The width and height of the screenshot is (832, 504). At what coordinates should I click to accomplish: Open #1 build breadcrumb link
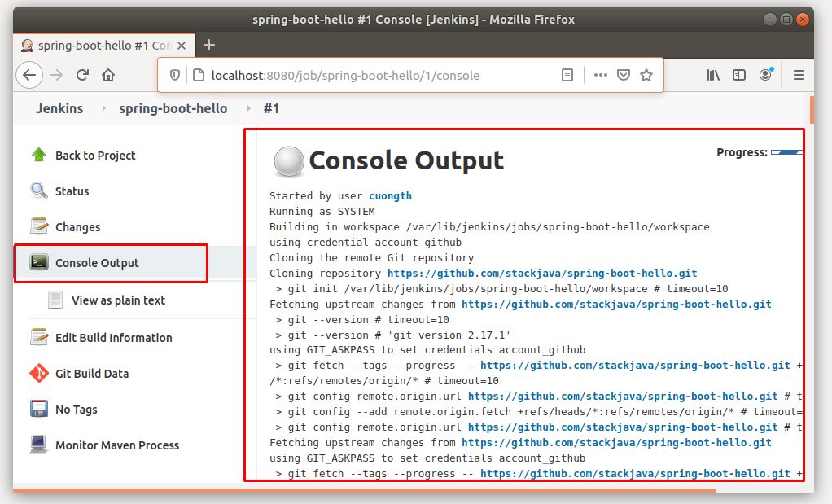coord(271,108)
